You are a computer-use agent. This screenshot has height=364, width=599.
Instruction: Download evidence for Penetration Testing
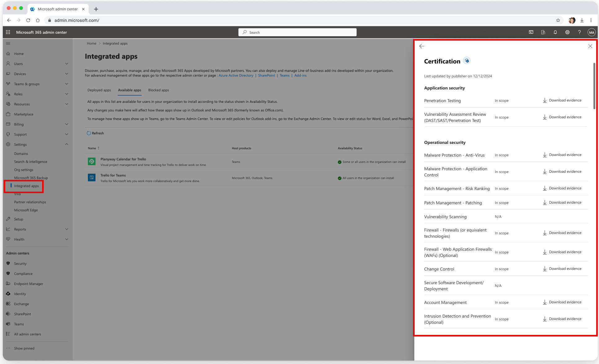561,100
